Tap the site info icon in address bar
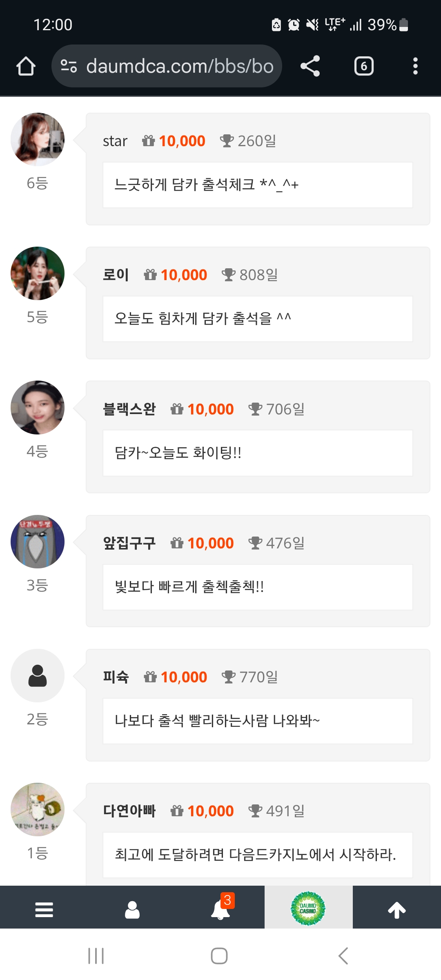Image resolution: width=441 pixels, height=980 pixels. (x=69, y=66)
